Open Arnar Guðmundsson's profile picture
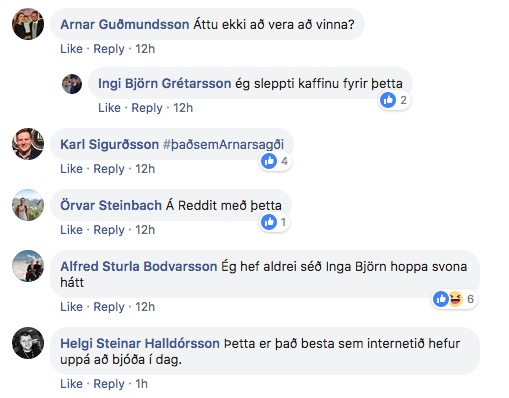 click(x=28, y=24)
